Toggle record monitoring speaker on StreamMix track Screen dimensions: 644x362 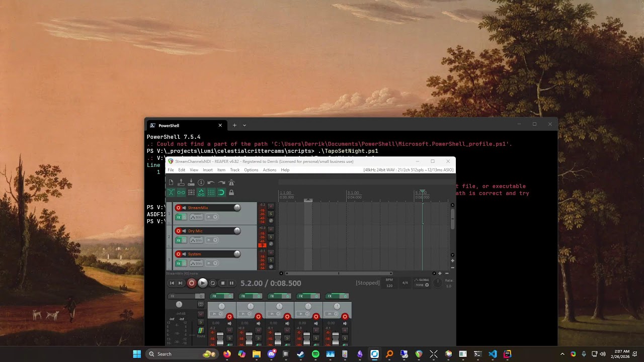pyautogui.click(x=184, y=208)
